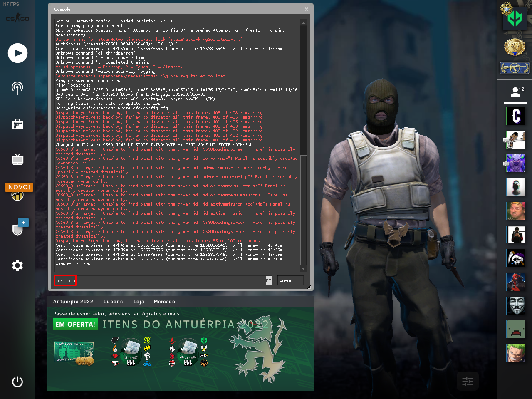Click the gold service medal icon
Image resolution: width=532 pixels, height=399 pixels.
[515, 47]
